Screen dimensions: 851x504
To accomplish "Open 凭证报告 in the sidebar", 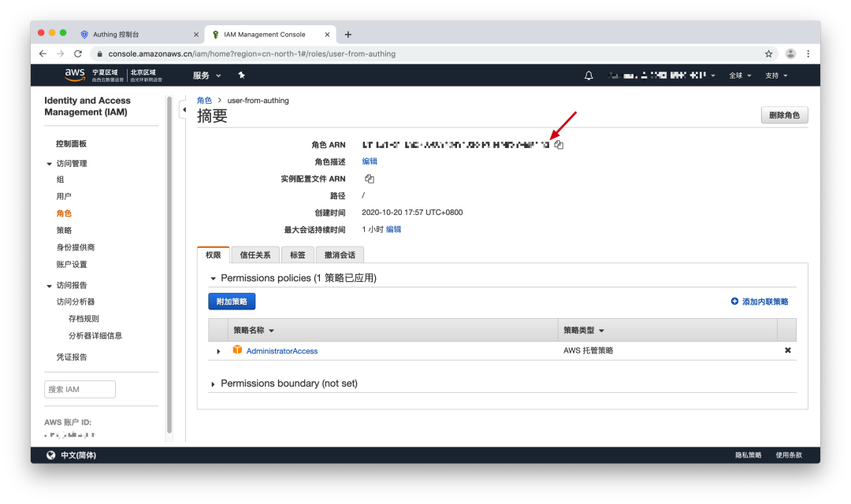I will pos(72,357).
